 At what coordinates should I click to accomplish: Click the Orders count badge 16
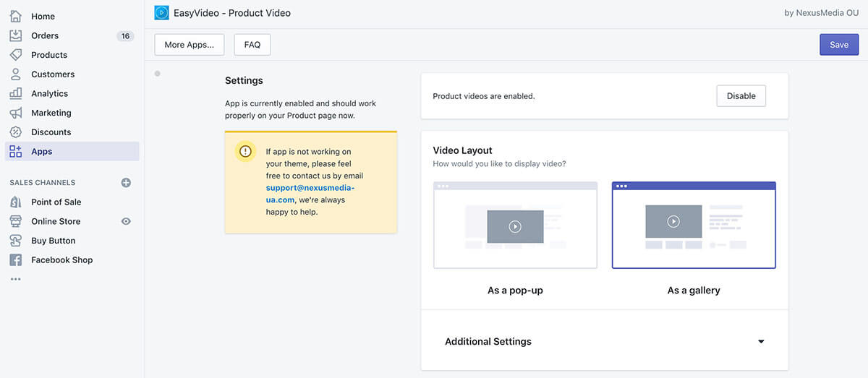[x=125, y=36]
